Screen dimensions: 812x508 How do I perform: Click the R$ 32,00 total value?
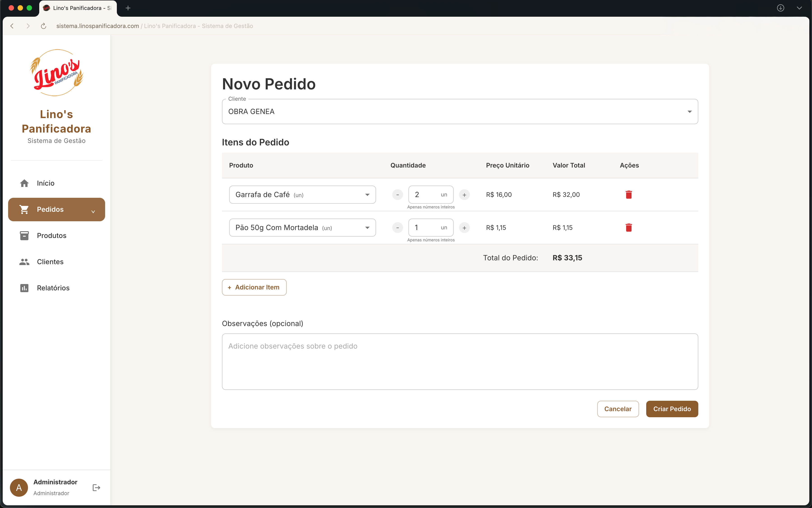[x=566, y=195]
